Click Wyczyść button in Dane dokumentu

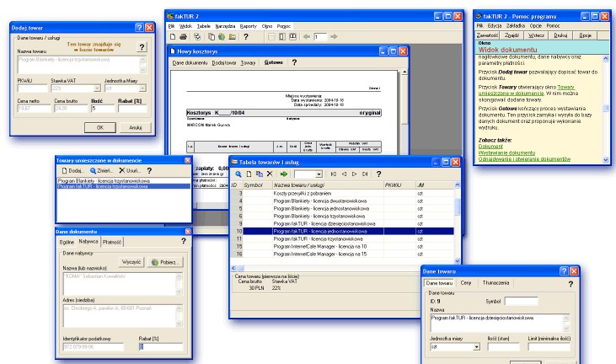tap(131, 262)
